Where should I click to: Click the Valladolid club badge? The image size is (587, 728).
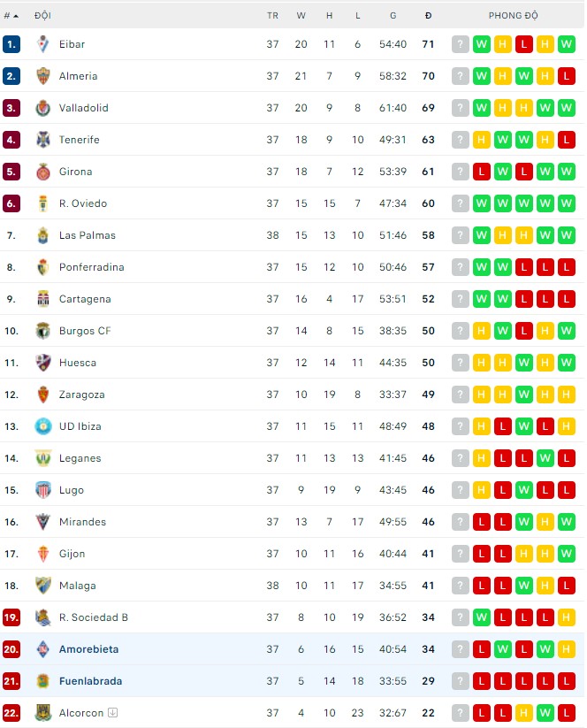click(43, 108)
